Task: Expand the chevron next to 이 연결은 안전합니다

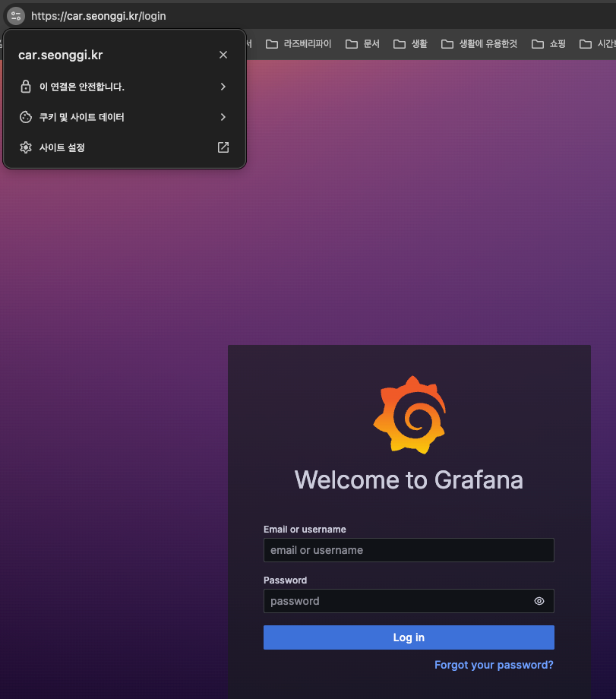Action: click(223, 87)
